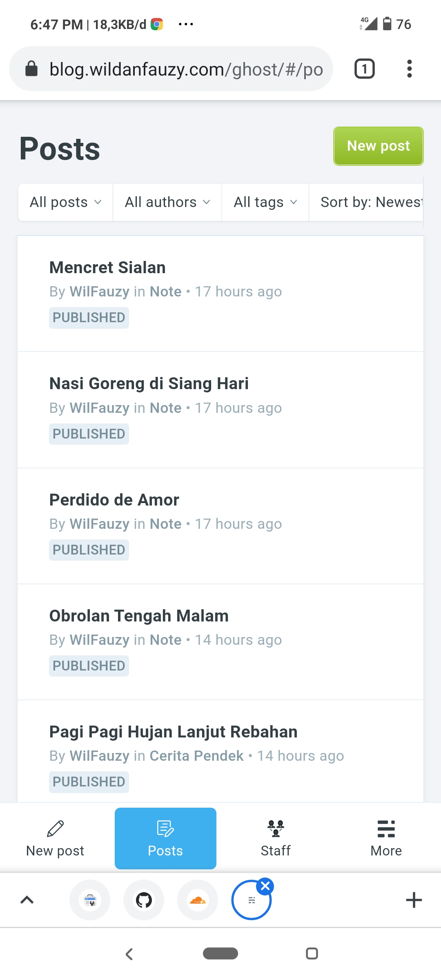
Task: Open the Staff section in bottom navigation
Action: coord(276,838)
